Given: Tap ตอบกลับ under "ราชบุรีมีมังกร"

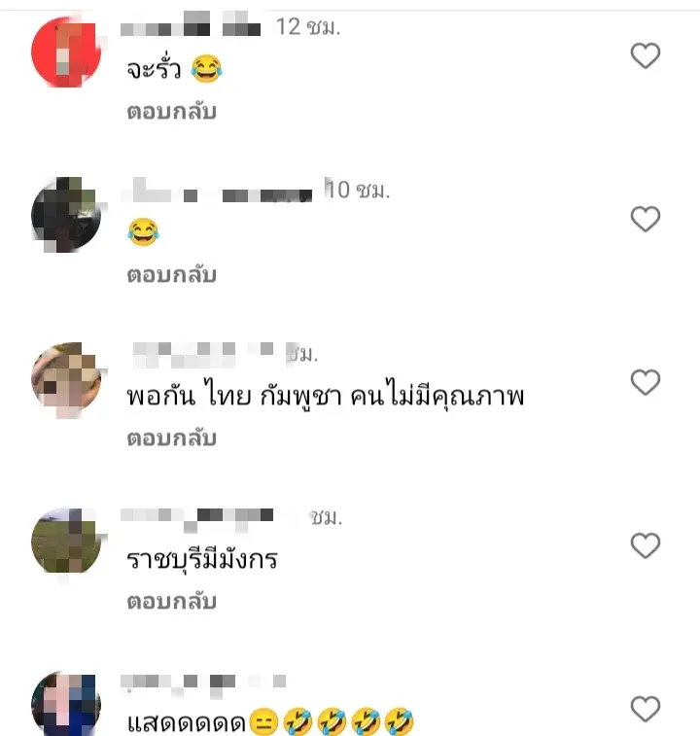Looking at the screenshot, I should (x=171, y=602).
